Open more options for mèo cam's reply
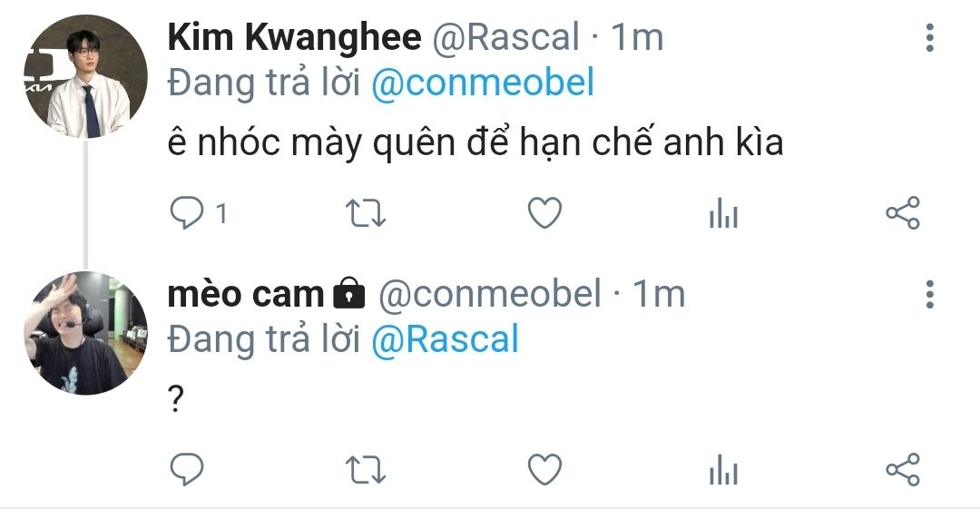The height and width of the screenshot is (509, 980). pyautogui.click(x=930, y=294)
